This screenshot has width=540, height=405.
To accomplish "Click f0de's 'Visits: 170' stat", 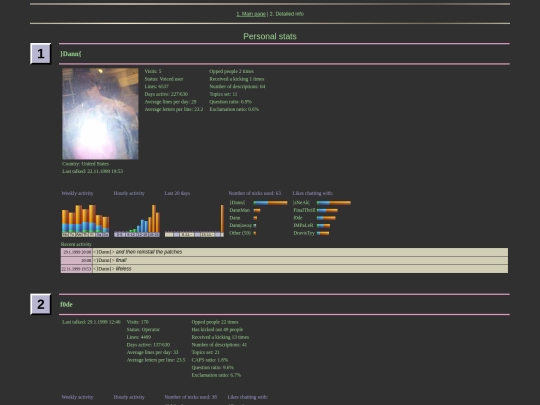I will (x=138, y=322).
